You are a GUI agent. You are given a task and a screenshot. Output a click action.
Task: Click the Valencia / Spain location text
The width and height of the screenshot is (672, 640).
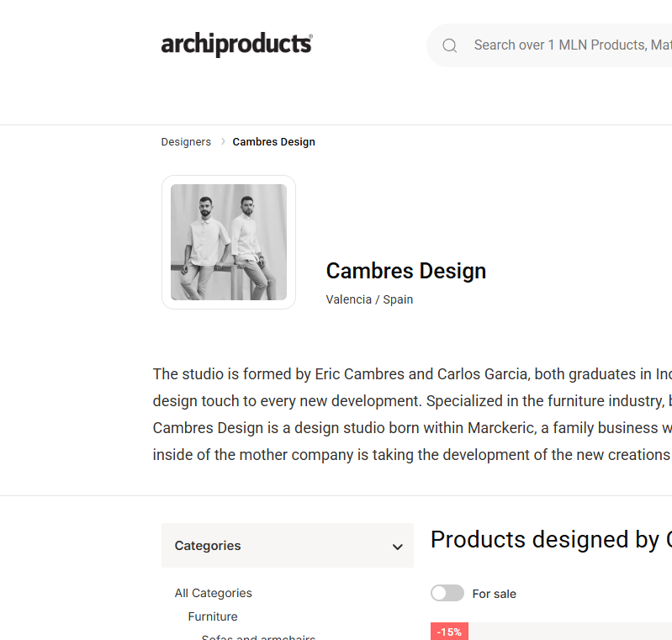(x=369, y=299)
